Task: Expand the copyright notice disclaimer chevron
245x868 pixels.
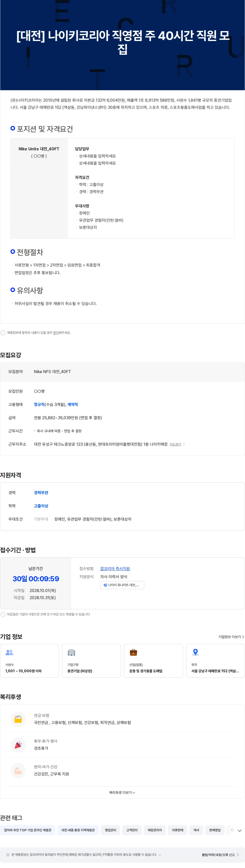Action: coord(160,854)
